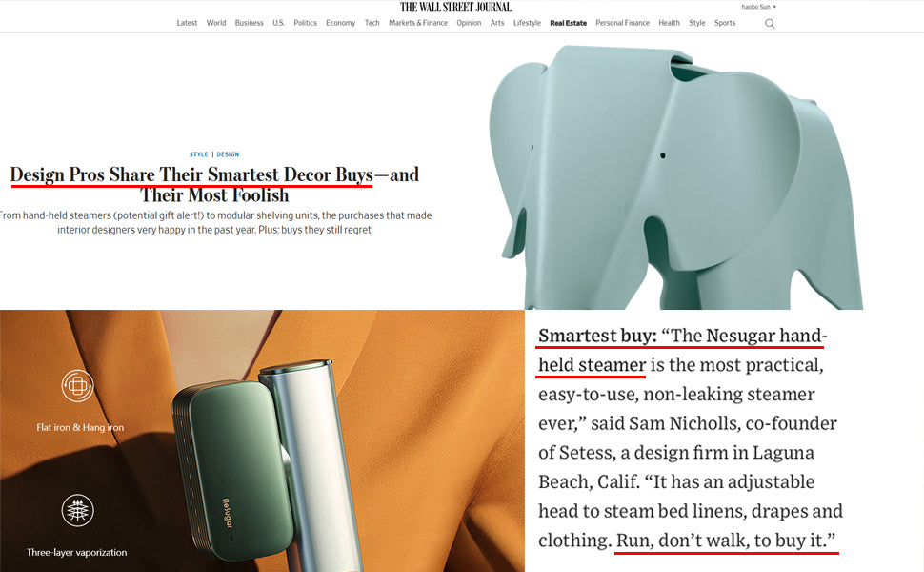924x572 pixels.
Task: Switch to the Real Estate section
Action: (568, 23)
